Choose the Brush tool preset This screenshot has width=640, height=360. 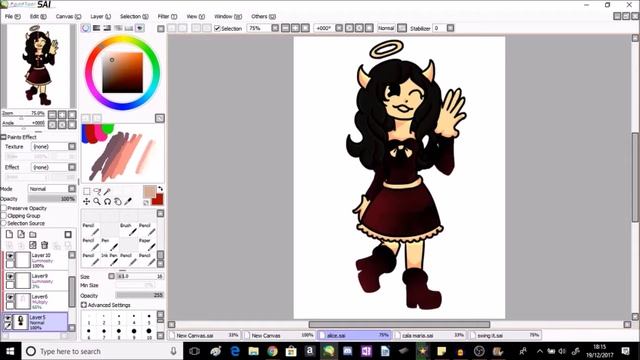click(128, 230)
